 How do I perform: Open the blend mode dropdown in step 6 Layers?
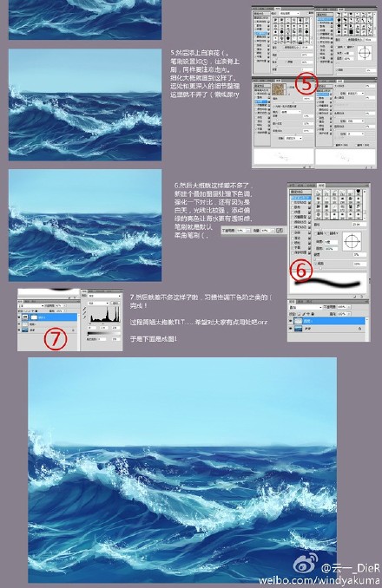coord(306,308)
